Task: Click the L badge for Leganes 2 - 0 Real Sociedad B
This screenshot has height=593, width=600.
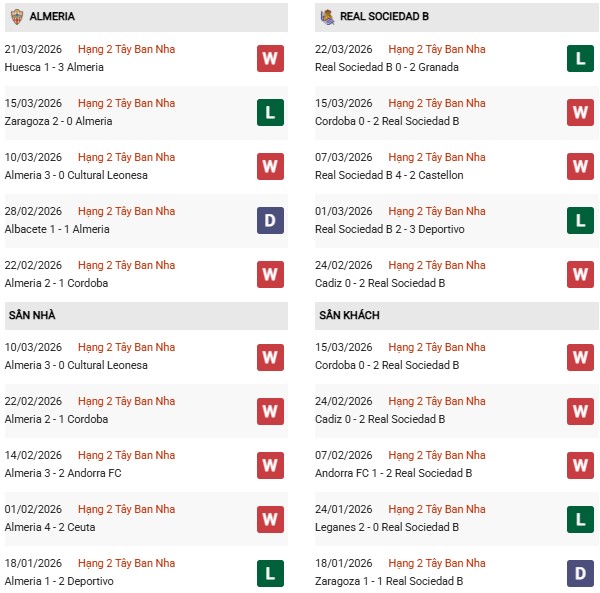Action: tap(580, 519)
